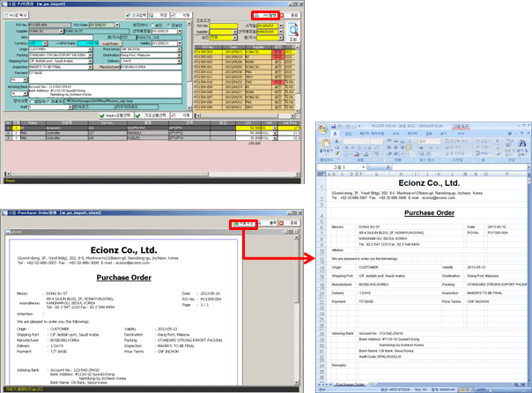532x393 pixels.
Task: Click the P/O list vertical scrollbar
Action: tap(298, 78)
